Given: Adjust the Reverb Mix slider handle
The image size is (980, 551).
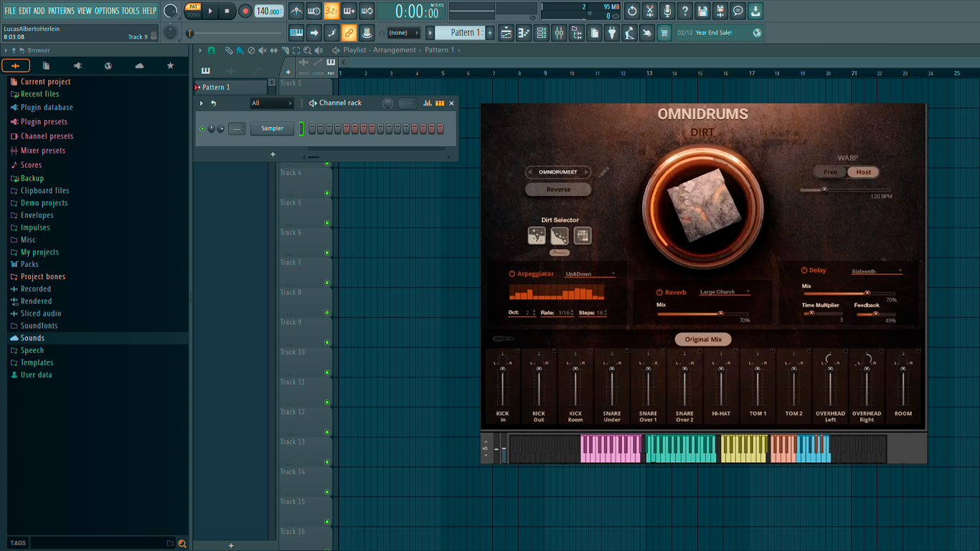Looking at the screenshot, I should [720, 314].
